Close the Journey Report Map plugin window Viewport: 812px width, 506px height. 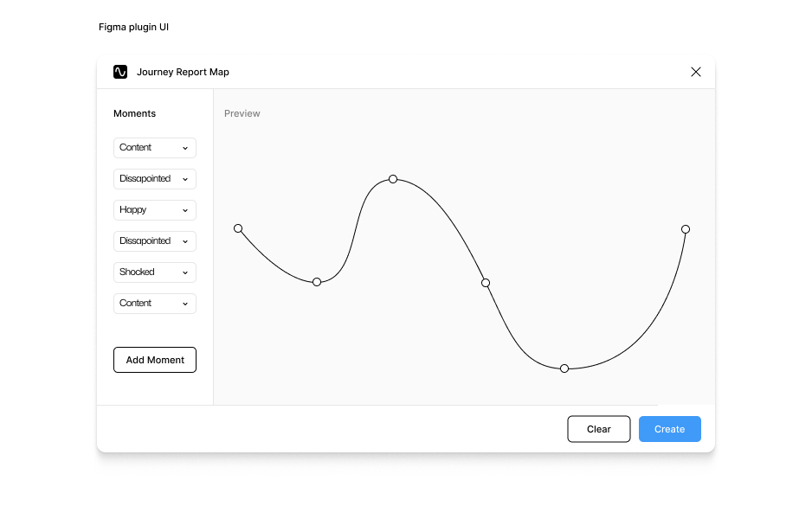[696, 72]
